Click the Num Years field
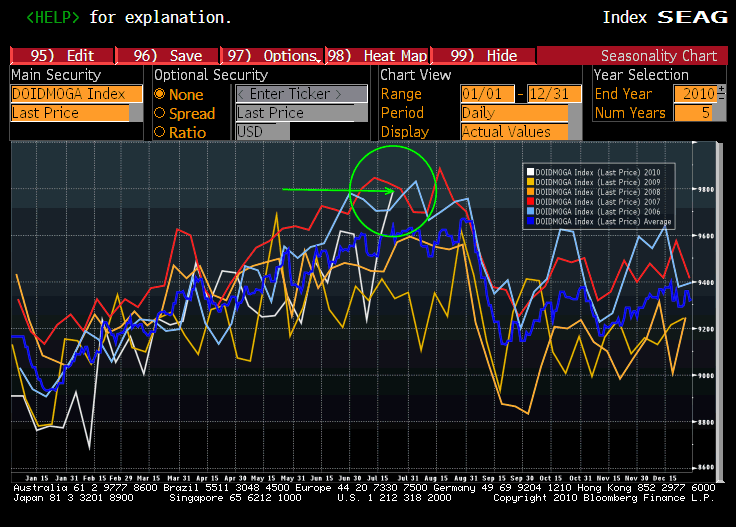The height and width of the screenshot is (527, 736). (x=699, y=113)
